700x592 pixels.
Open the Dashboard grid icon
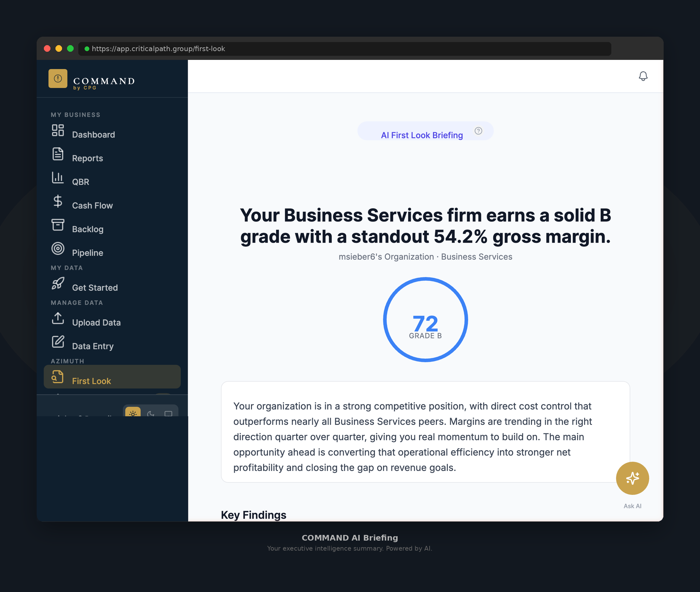(58, 131)
